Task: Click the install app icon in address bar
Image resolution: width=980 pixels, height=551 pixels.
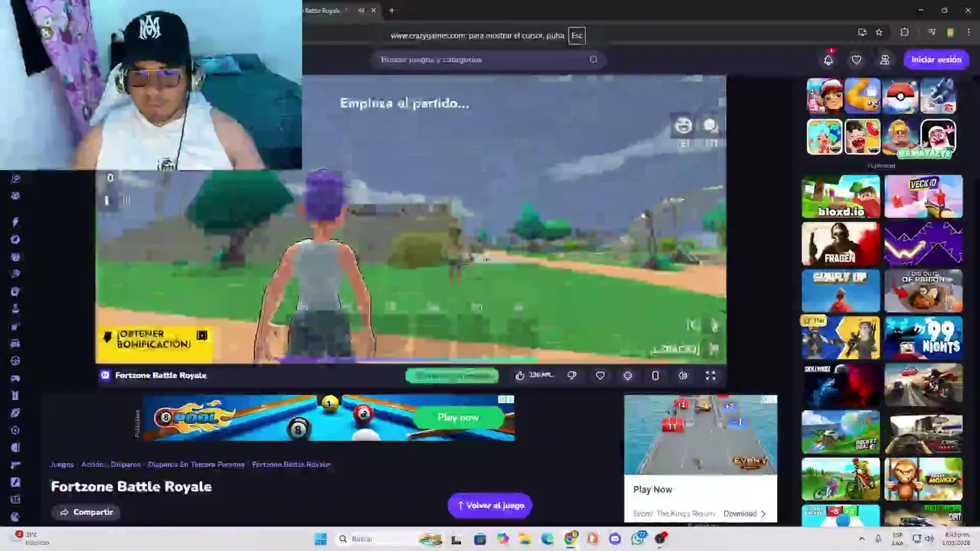Action: click(x=862, y=32)
